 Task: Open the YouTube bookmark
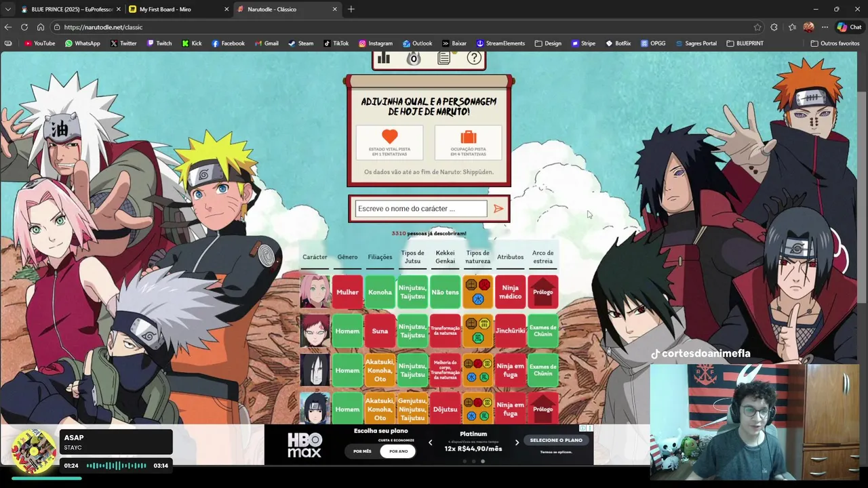pyautogui.click(x=39, y=43)
